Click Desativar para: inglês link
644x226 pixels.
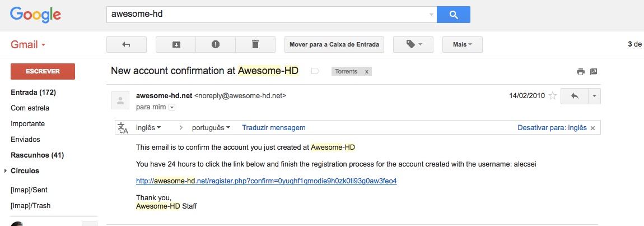[x=552, y=128]
